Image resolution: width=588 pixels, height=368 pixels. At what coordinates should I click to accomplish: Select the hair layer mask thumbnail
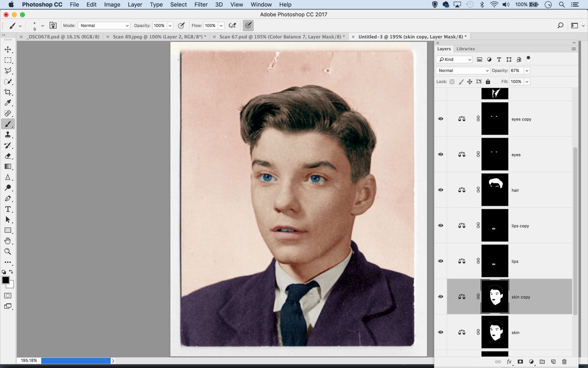(495, 190)
